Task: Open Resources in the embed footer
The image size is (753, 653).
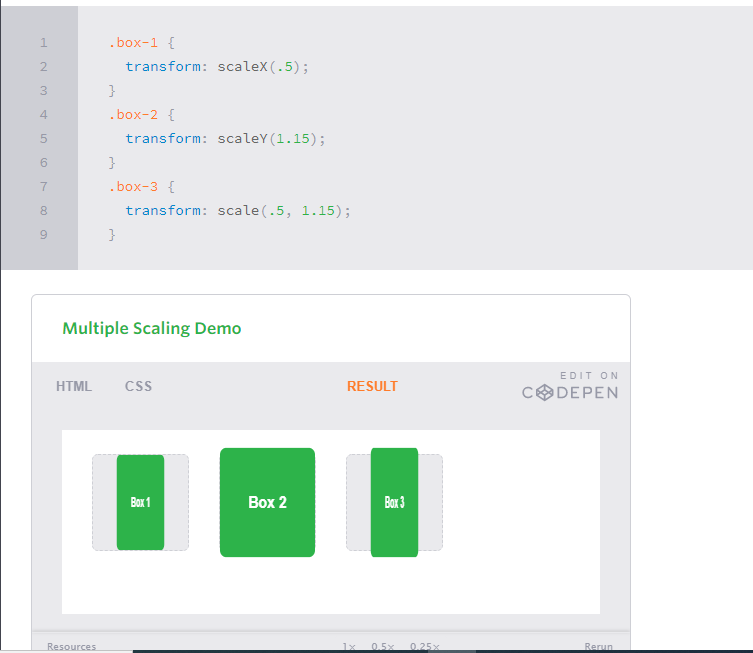Action: point(72,646)
